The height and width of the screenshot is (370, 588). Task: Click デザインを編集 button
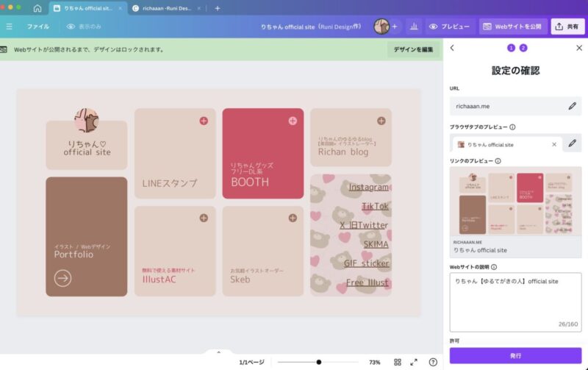413,49
